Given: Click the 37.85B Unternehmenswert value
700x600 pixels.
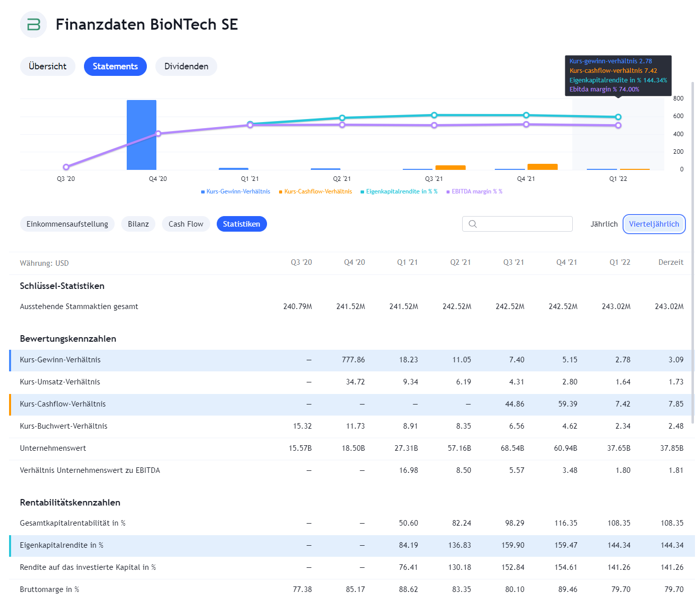Looking at the screenshot, I should click(672, 448).
